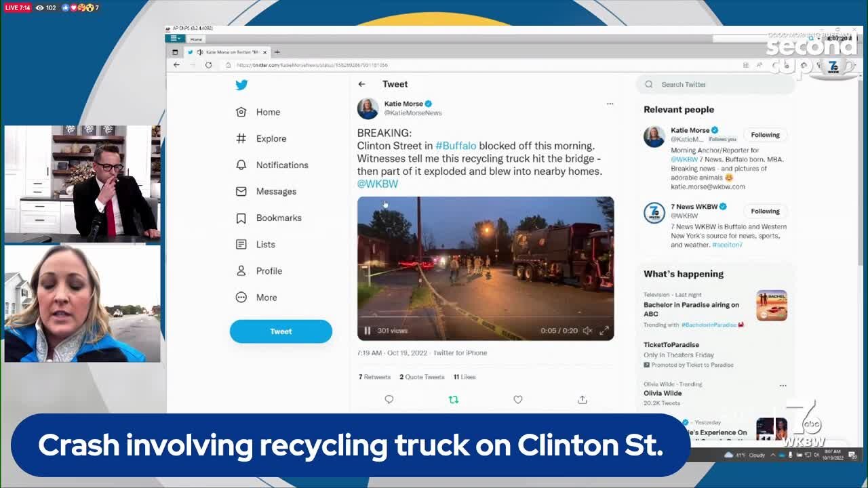Image resolution: width=868 pixels, height=488 pixels.
Task: Click the blue Tweet button
Action: point(281,331)
